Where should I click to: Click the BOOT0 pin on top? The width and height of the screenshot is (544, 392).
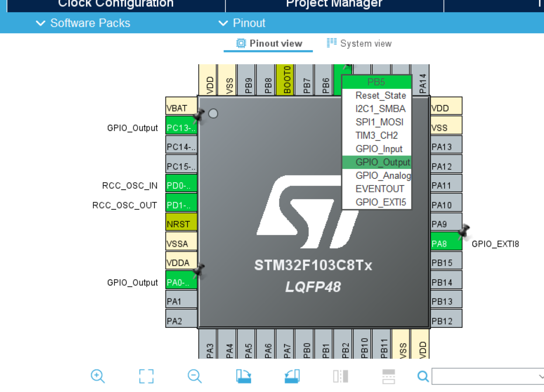tap(285, 80)
